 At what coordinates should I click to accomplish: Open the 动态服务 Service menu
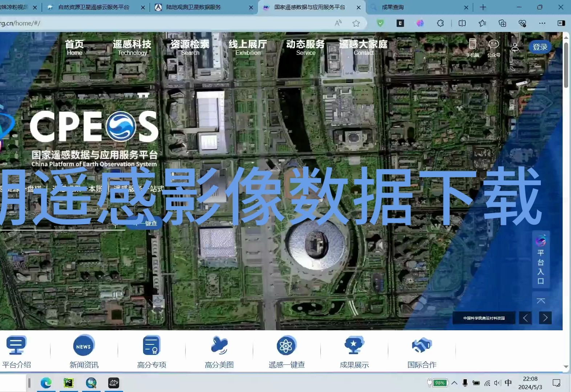(305, 48)
